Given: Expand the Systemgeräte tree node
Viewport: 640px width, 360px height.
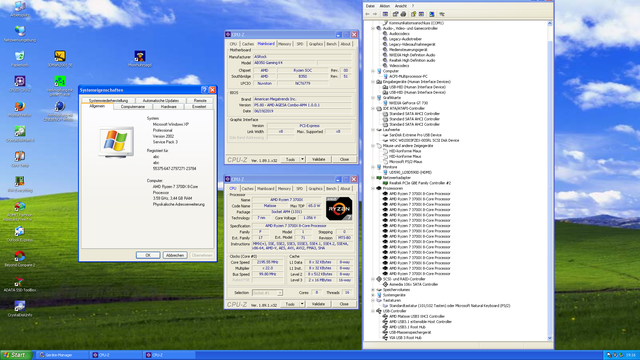Looking at the screenshot, I should pyautogui.click(x=373, y=295).
